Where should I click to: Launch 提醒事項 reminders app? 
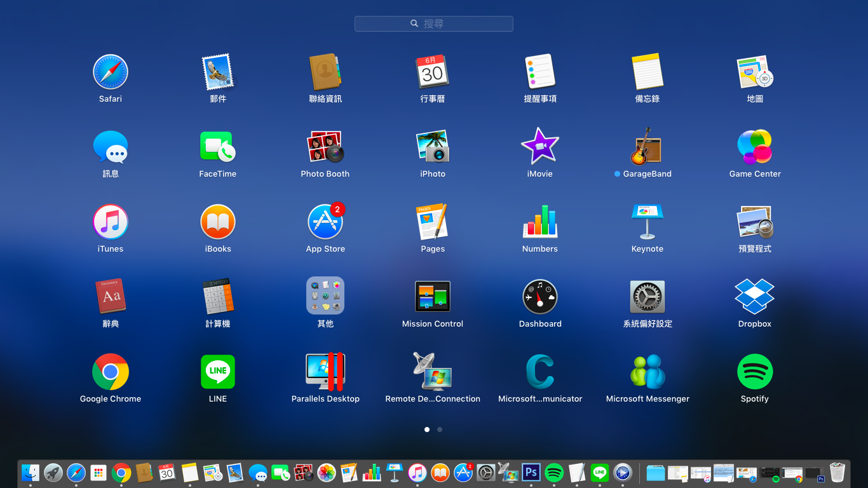click(x=540, y=72)
